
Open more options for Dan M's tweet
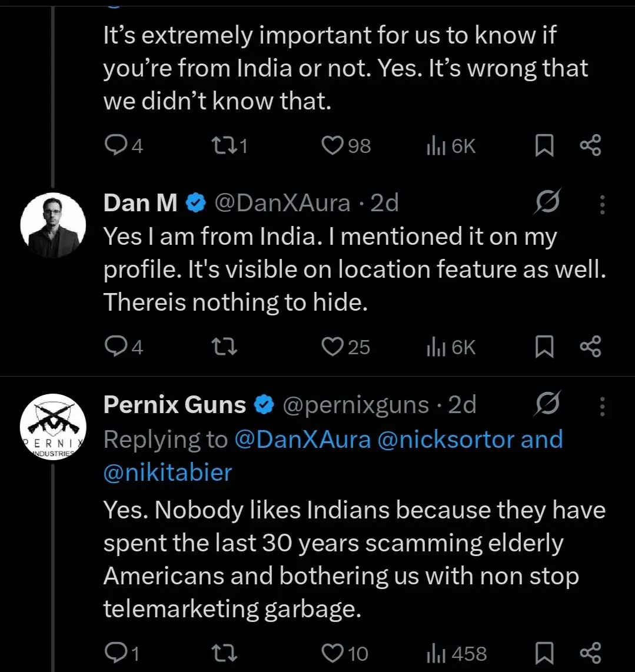point(602,204)
